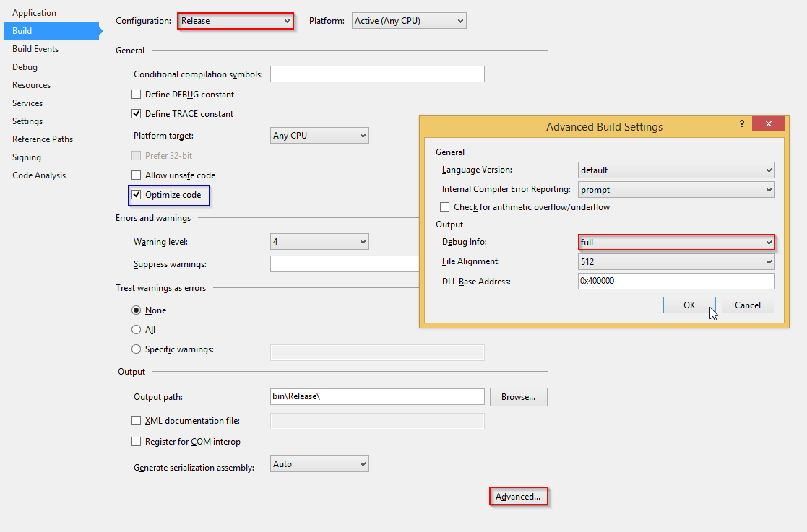The width and height of the screenshot is (807, 532).
Task: Open the Platform dropdown Active (Any CPU)
Action: 409,21
